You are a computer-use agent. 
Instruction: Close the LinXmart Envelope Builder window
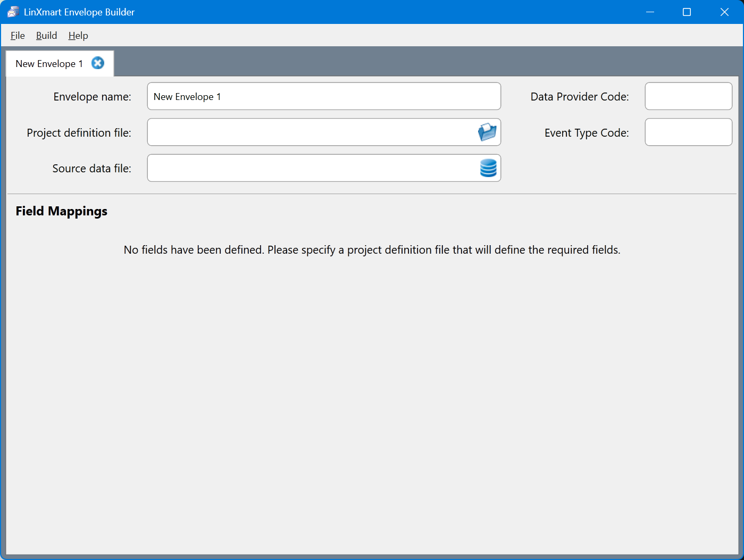(x=724, y=12)
